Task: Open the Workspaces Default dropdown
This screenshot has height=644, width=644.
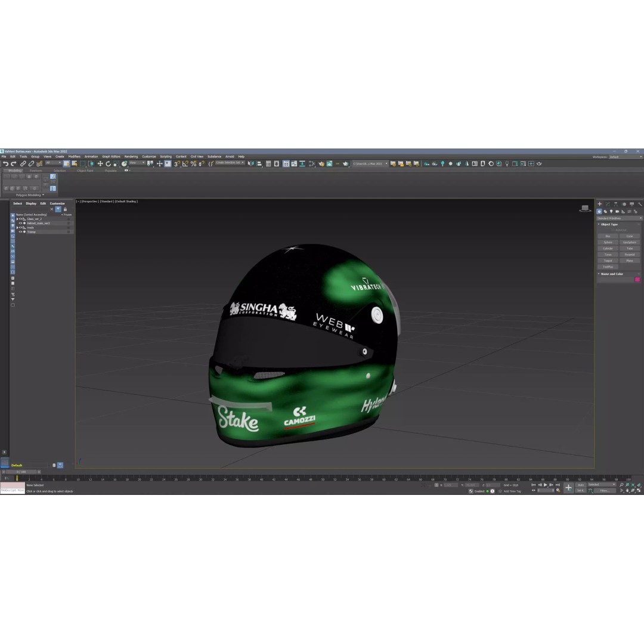Action: [x=626, y=157]
